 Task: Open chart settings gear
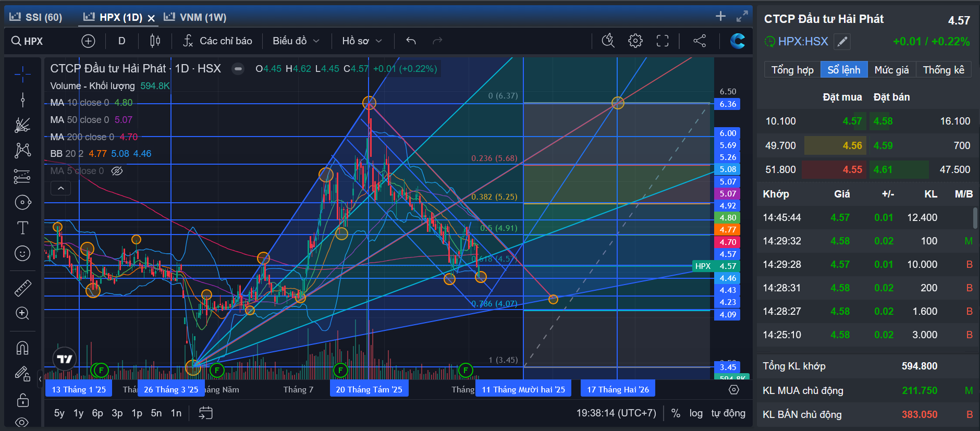[x=635, y=41]
